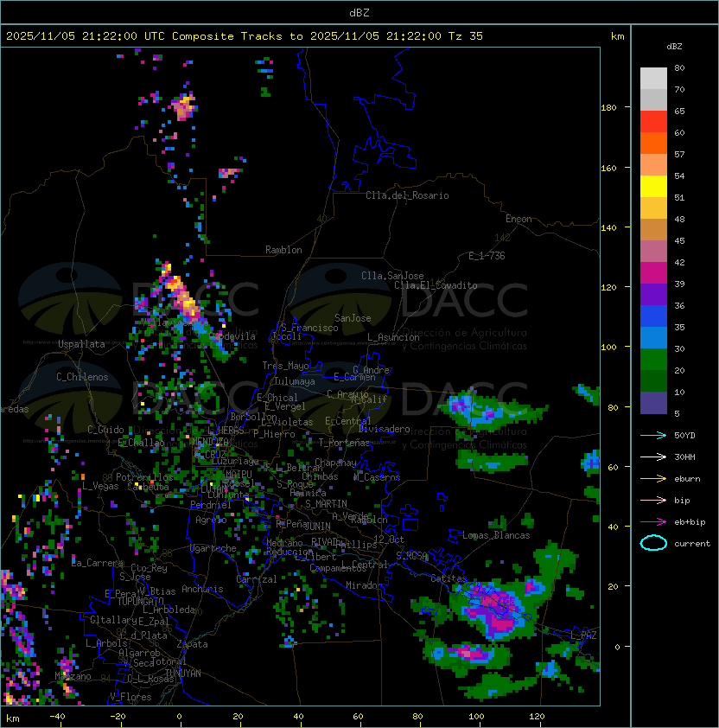This screenshot has width=719, height=728.
Task: Pick the bright yellow swatch in dBZ scale
Action: pos(653,187)
